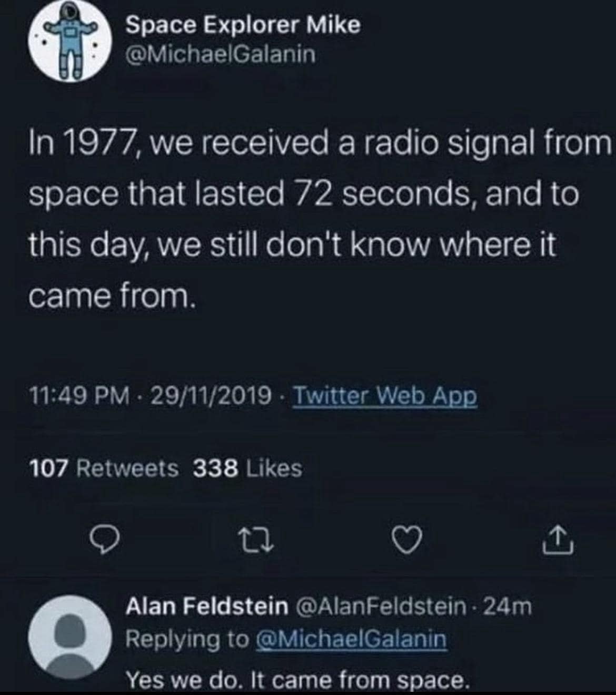Click the 'Replying to' label text
Viewport: 616px width, 695px height.
click(187, 639)
